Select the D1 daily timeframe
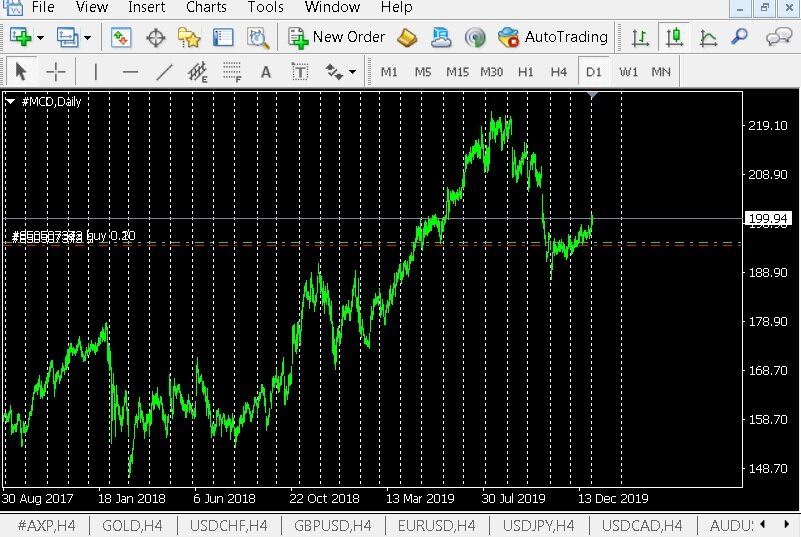The width and height of the screenshot is (801, 537). point(594,72)
